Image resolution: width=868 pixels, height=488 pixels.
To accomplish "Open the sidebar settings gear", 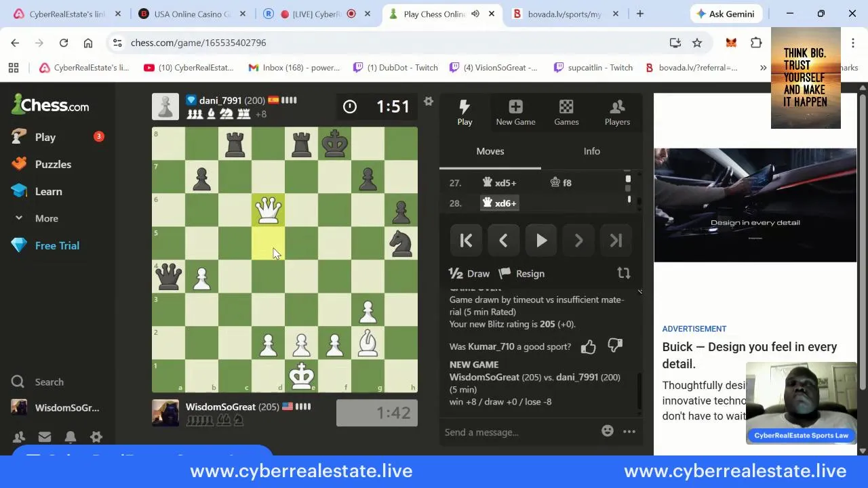I will coord(96,437).
